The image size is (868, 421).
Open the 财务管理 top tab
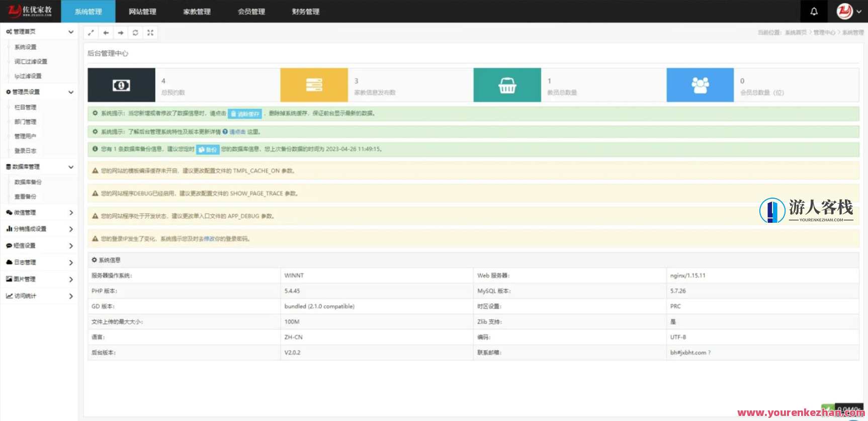point(305,12)
